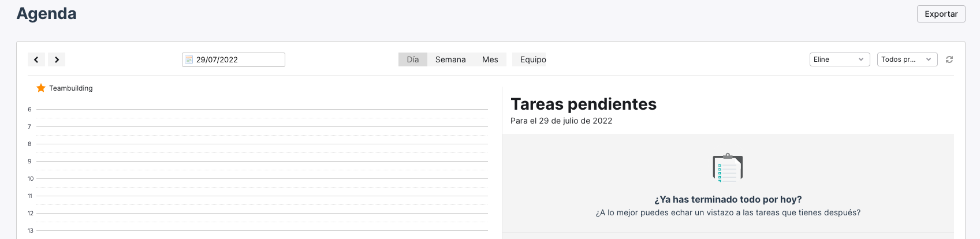980x239 pixels.
Task: Expand the Todos pr... filter dropdown
Action: pos(907,59)
